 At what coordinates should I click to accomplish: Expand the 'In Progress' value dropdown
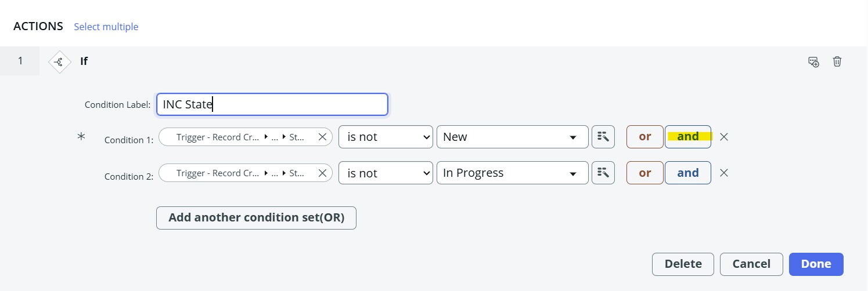(x=512, y=173)
